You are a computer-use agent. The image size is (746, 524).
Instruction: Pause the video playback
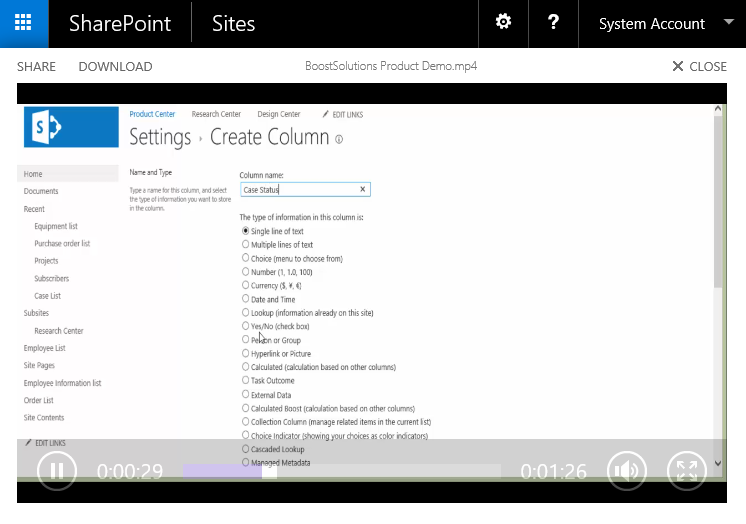click(57, 471)
